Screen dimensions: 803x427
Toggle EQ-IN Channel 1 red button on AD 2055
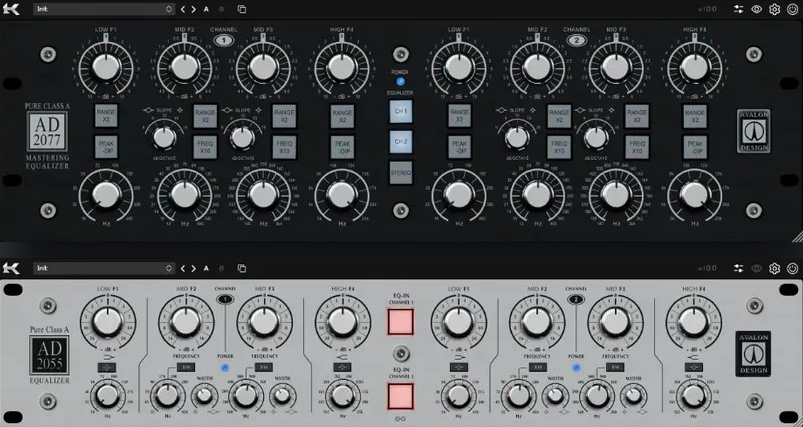point(400,322)
